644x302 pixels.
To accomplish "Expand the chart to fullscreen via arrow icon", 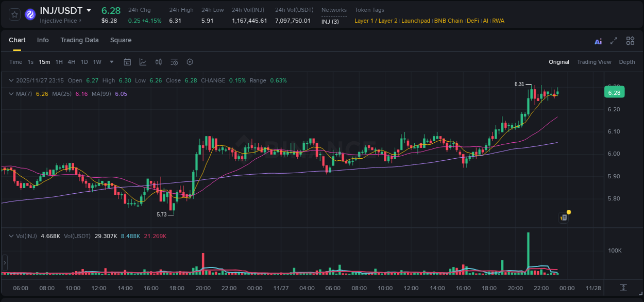I will [x=614, y=40].
